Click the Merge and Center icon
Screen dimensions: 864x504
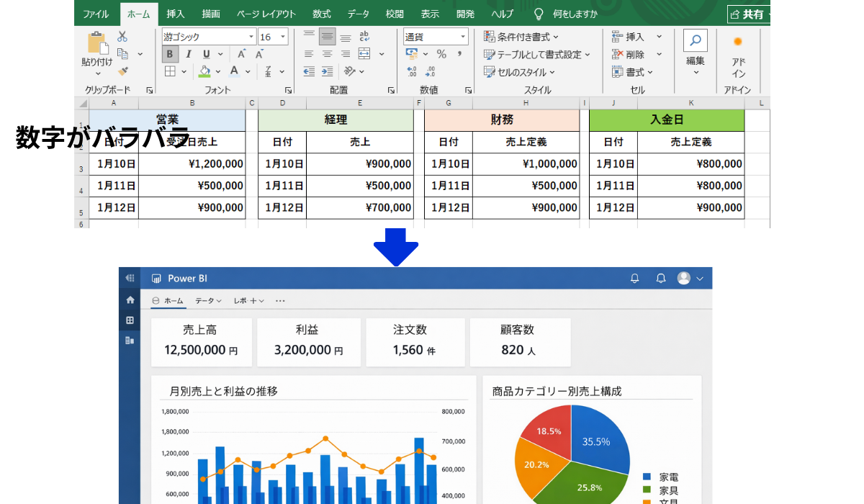364,54
